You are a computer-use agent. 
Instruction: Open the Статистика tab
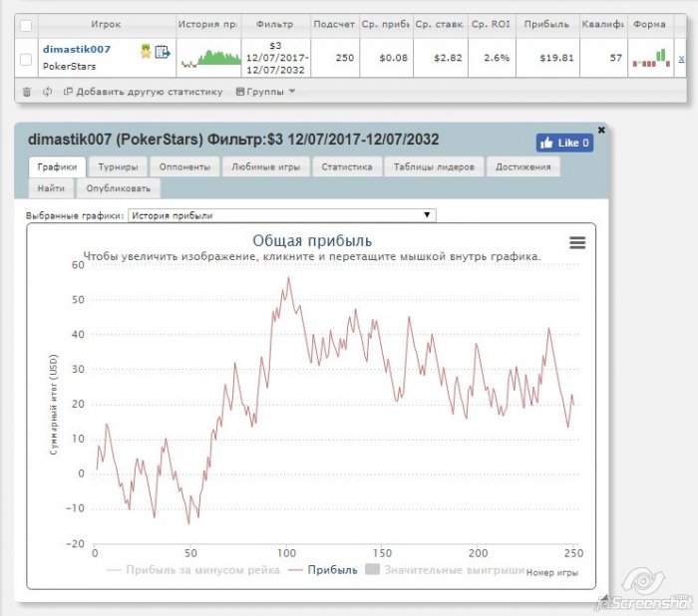point(347,166)
